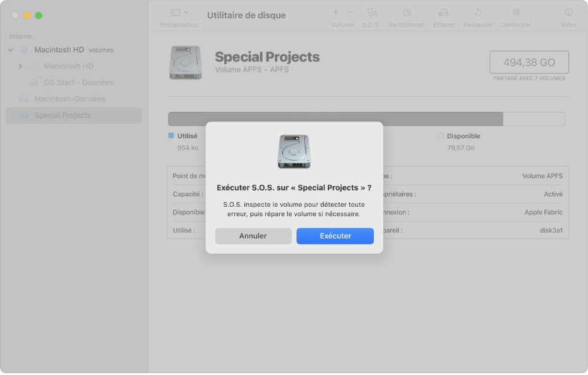Collapse the Macintosh HD volumes group
Viewport: 588px width, 375px height.
tap(11, 50)
